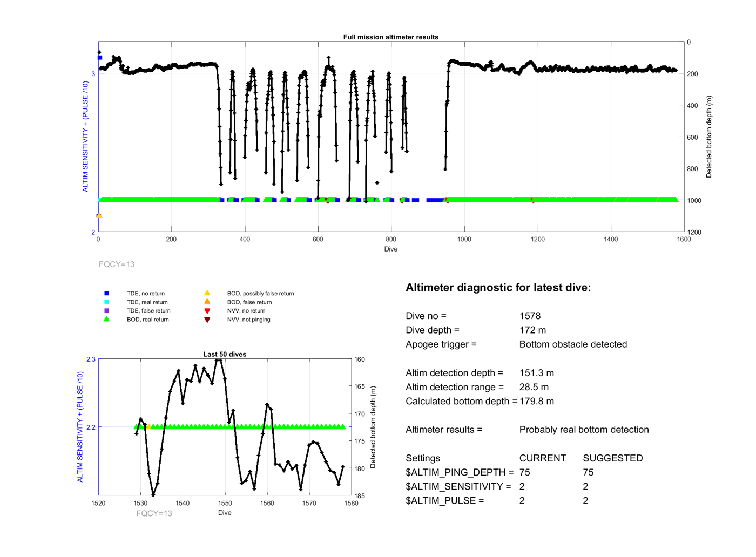Click 'NVV, not pinging' legend text
The width and height of the screenshot is (756, 557).
[x=249, y=320]
